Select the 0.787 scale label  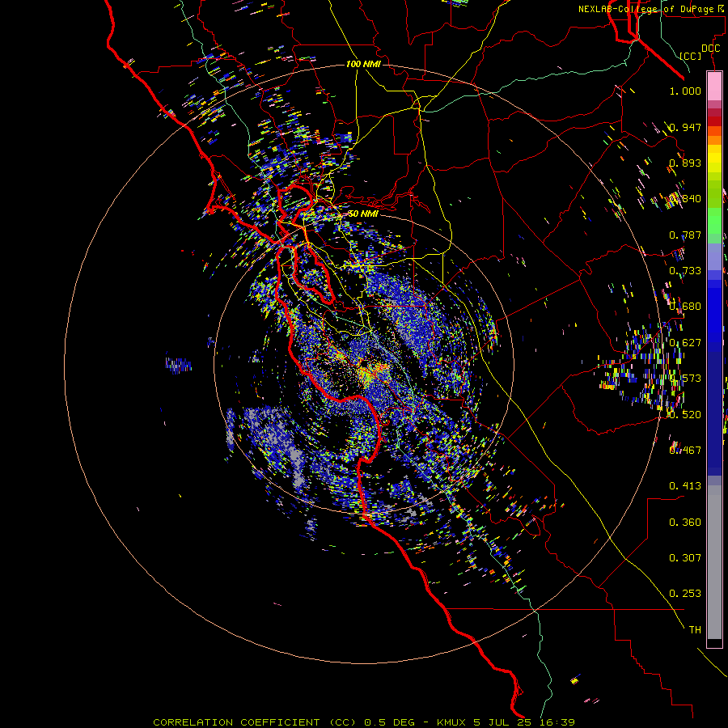(x=685, y=235)
